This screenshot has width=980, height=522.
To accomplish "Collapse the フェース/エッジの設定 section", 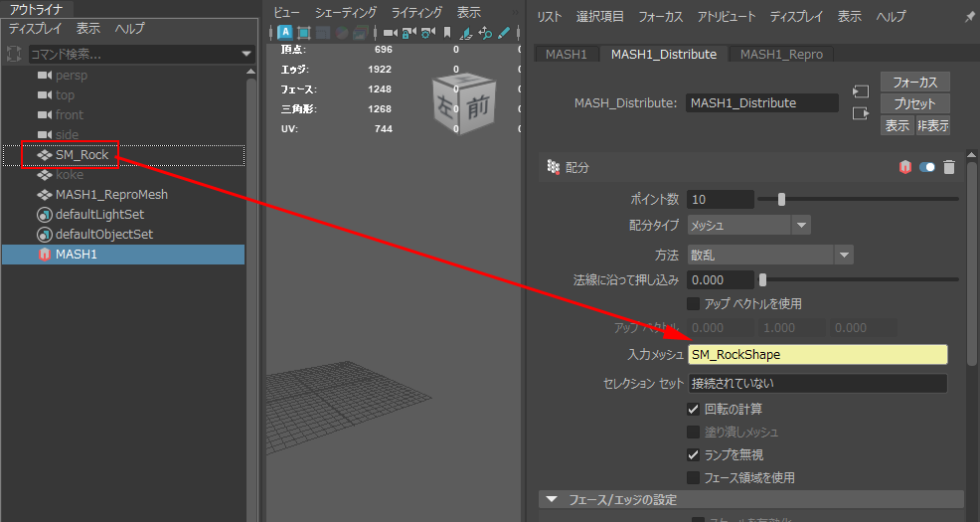I will pos(551,499).
